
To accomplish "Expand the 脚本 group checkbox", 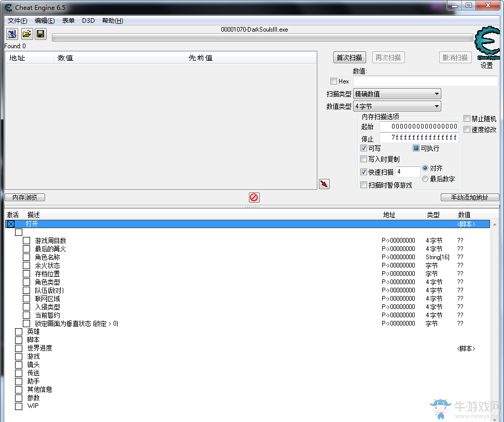I will tap(19, 340).
